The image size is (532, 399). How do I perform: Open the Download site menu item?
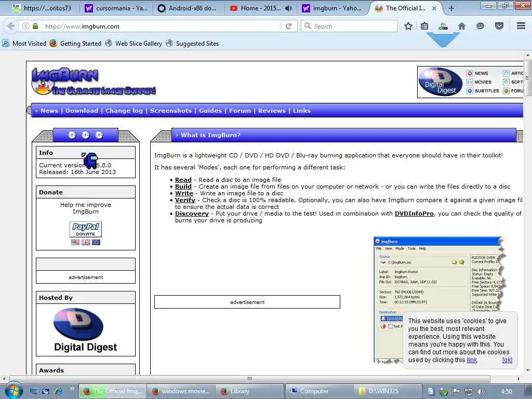tap(82, 111)
